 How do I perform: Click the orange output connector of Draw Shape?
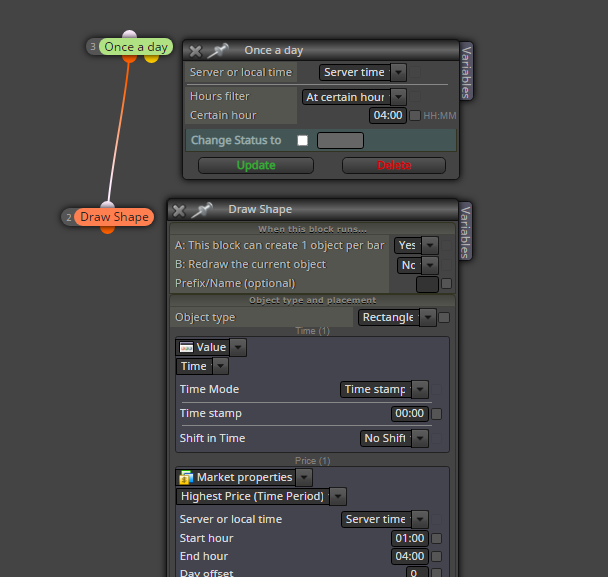[x=107, y=230]
